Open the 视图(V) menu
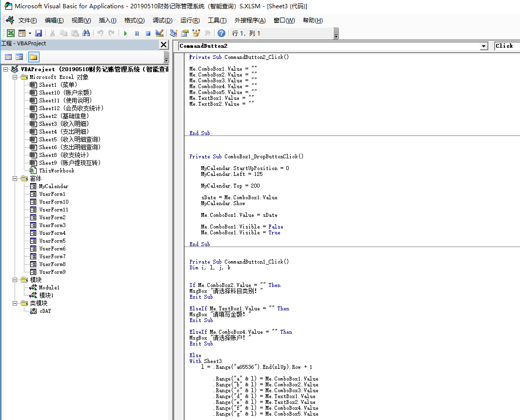This screenshot has height=420, width=520. coord(81,20)
